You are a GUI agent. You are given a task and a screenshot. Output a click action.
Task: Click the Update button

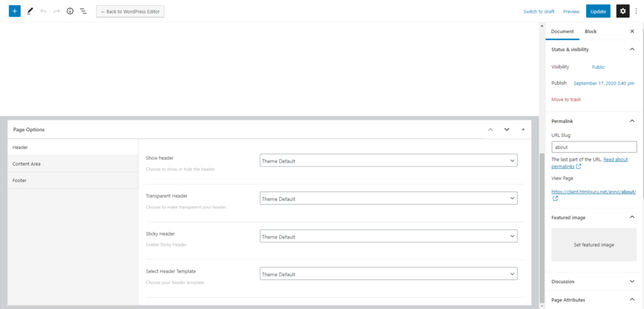[598, 11]
